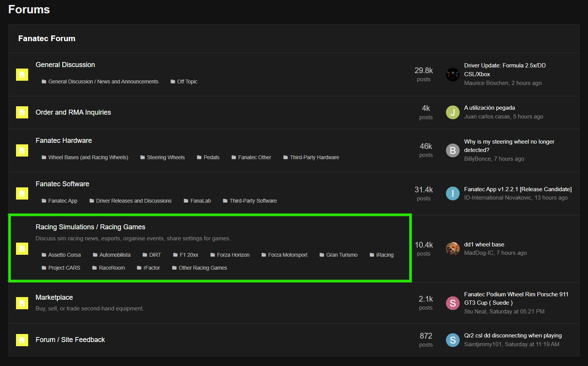Image resolution: width=588 pixels, height=366 pixels.
Task: Open Maurice Böschen's avatar icon
Action: point(452,75)
